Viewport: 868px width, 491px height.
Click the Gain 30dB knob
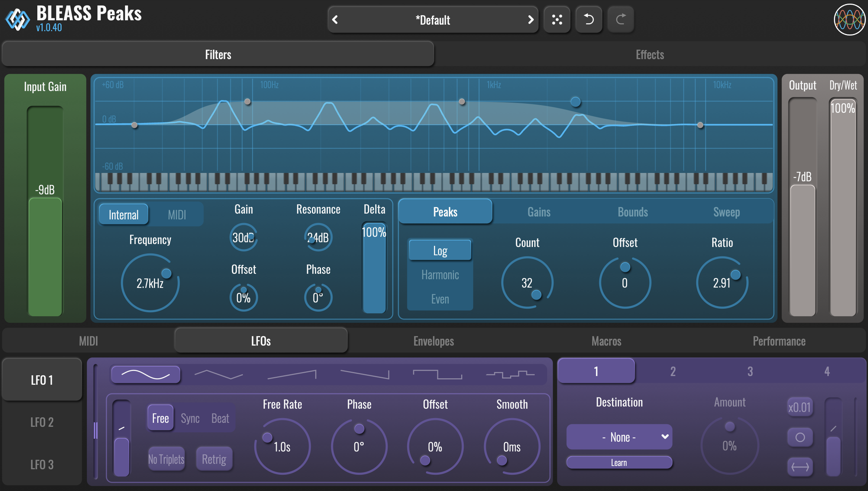tap(243, 238)
